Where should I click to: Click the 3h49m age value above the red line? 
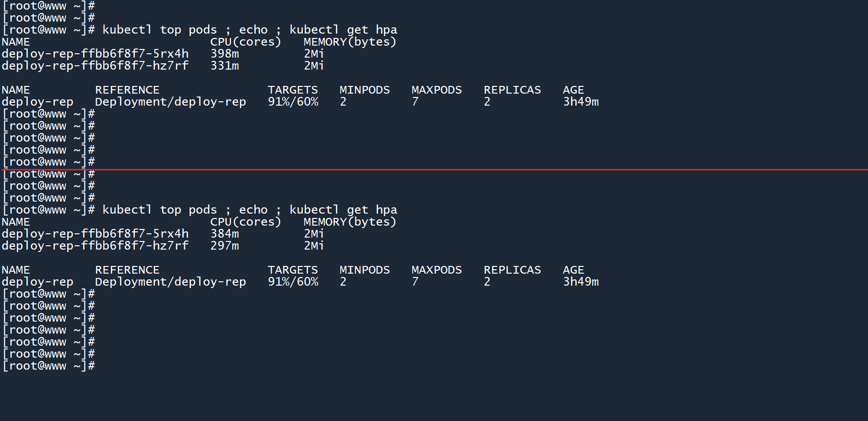coord(581,102)
